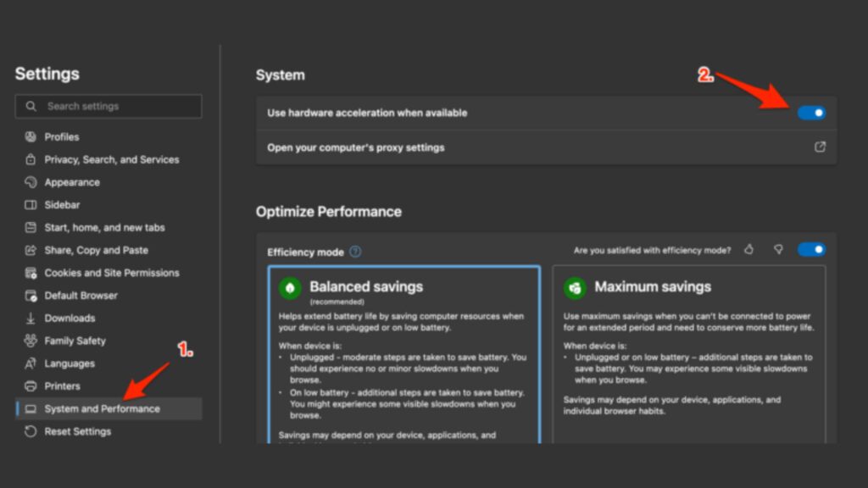Choose the Maximum savings option card
Screen dimensions: 868x488
coord(688,356)
